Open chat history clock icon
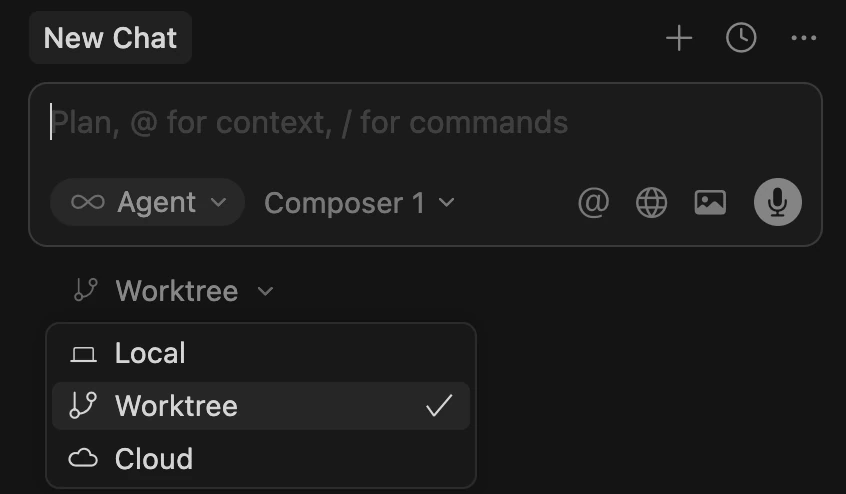 [x=741, y=39]
